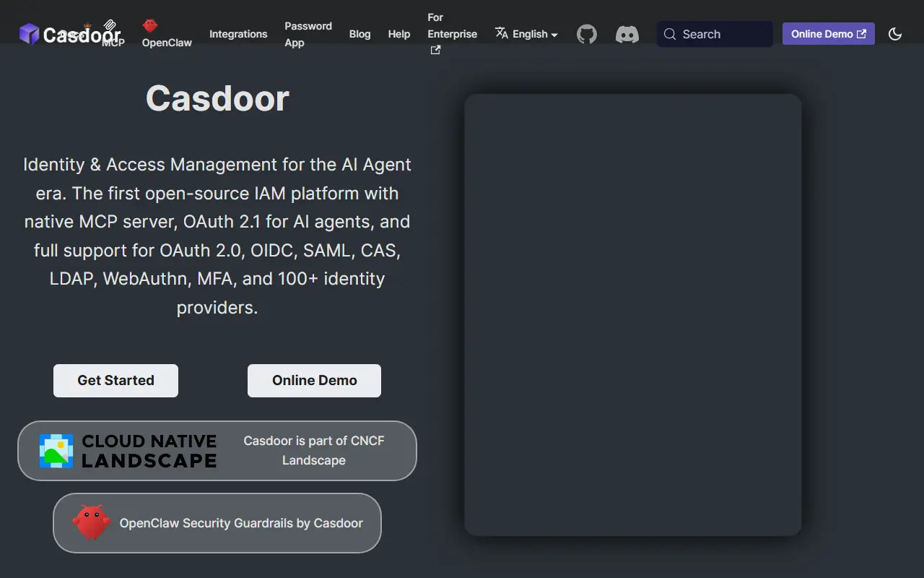Screen dimensions: 924x578
Task: Open the Cloud Native Landscape CNCF banner
Action: pyautogui.click(x=217, y=451)
